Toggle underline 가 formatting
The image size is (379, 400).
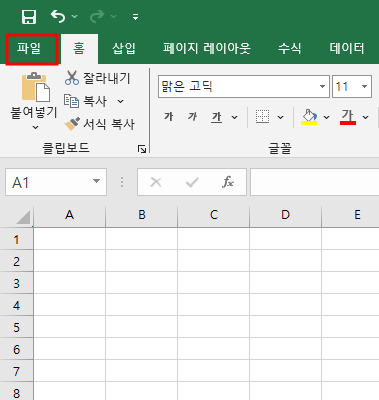click(217, 117)
